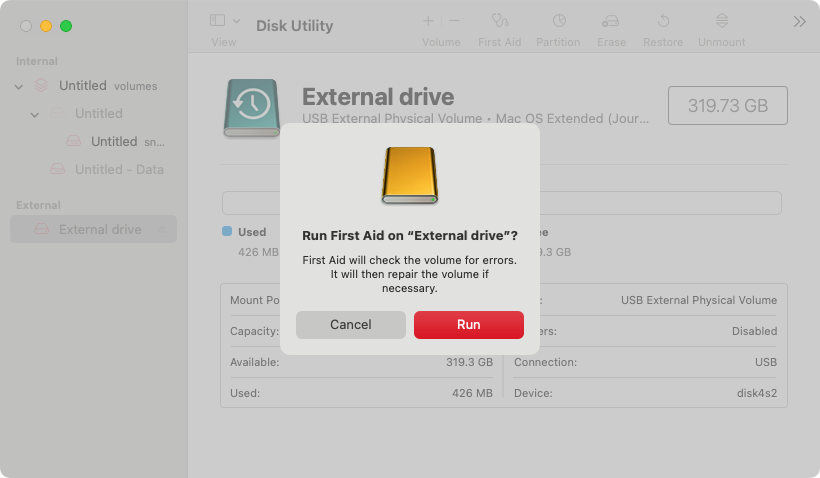Click the External drive title text
820x478 pixels.
pyautogui.click(x=378, y=97)
